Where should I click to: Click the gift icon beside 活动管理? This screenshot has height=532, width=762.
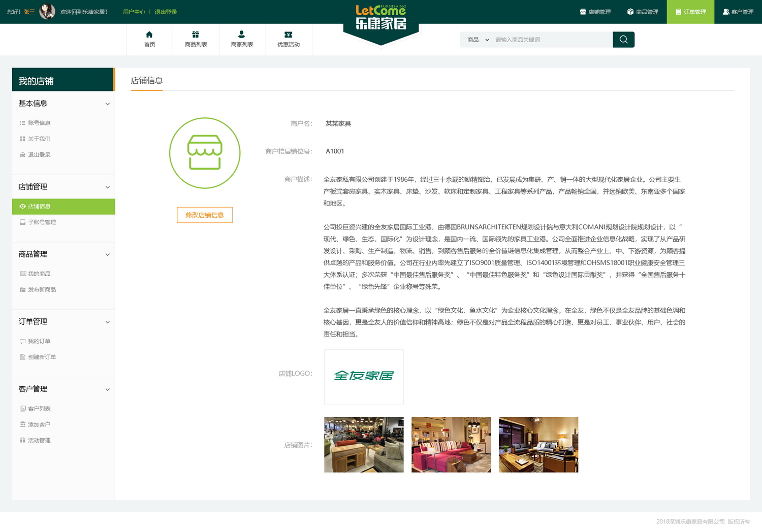tap(22, 440)
